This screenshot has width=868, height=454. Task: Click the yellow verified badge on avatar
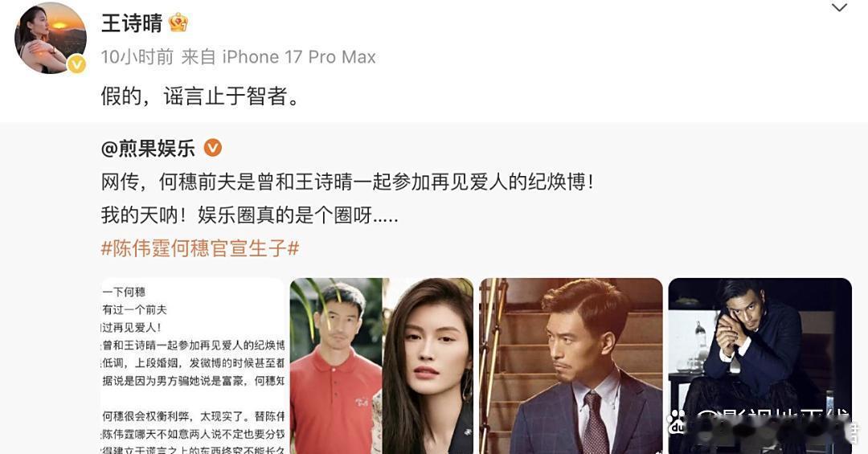(x=76, y=65)
